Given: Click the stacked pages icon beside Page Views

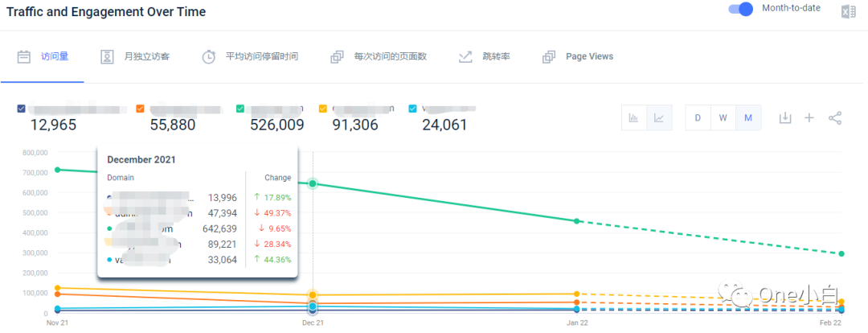Looking at the screenshot, I should tap(549, 56).
